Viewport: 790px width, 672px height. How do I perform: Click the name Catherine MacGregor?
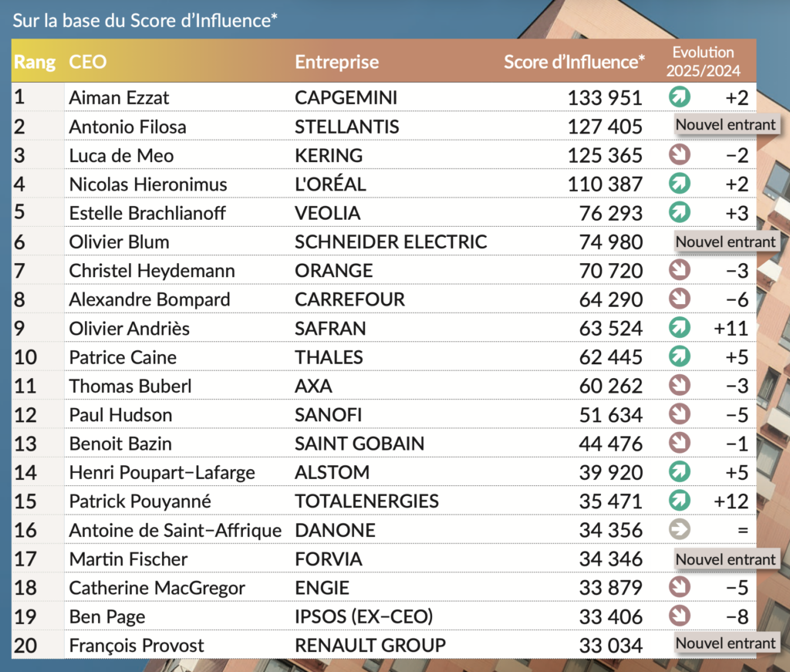point(157,588)
